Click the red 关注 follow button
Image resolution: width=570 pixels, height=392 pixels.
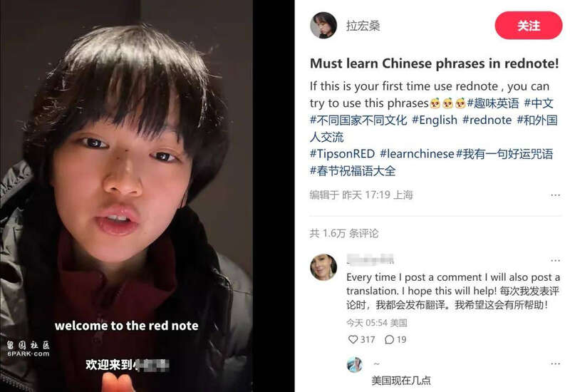tap(529, 26)
